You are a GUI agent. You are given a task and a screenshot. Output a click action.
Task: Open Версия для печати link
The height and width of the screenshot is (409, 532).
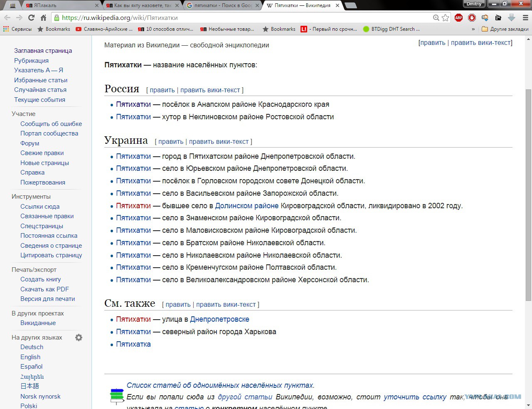[x=48, y=299]
